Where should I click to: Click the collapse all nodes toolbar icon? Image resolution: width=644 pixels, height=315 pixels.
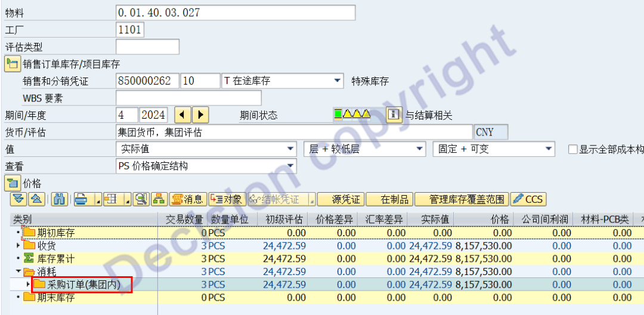tap(37, 199)
